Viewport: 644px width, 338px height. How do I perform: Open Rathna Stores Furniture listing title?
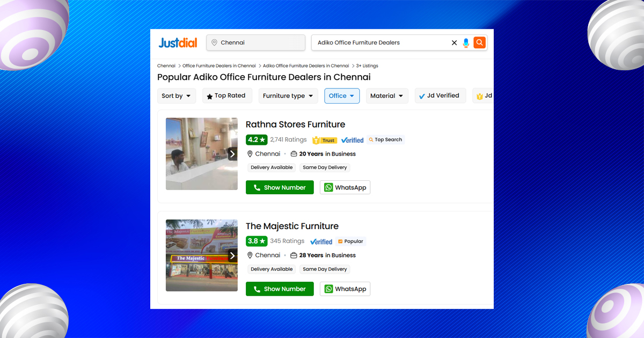295,124
